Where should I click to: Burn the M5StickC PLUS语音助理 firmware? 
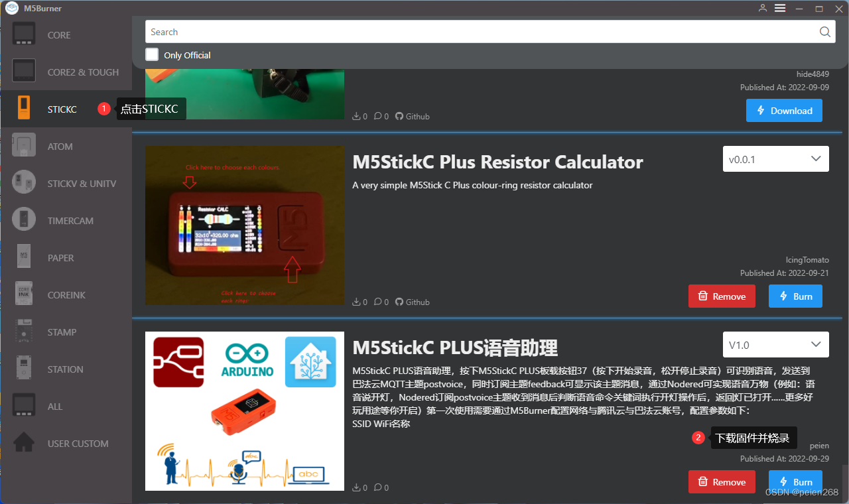tap(795, 481)
